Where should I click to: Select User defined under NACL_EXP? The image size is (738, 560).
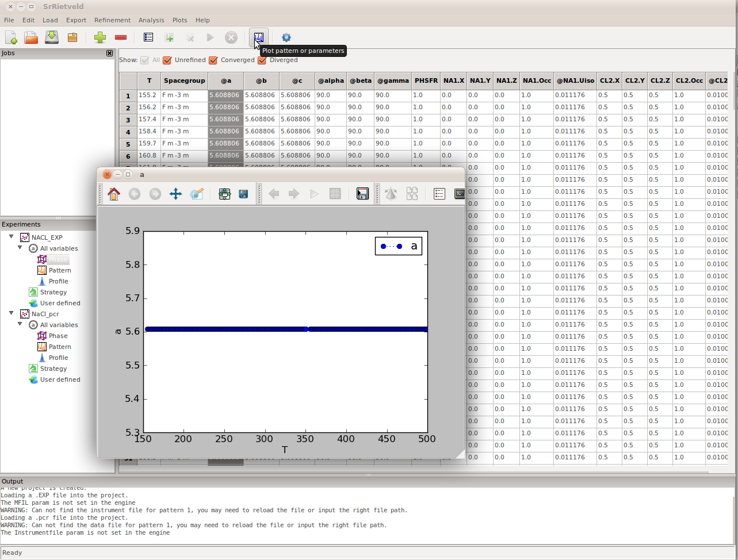pos(60,303)
